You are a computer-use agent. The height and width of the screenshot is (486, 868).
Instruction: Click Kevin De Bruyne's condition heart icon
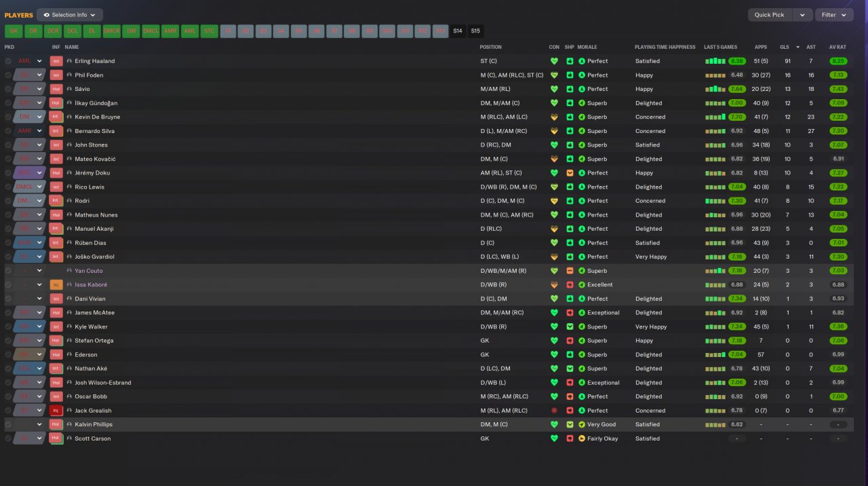tap(554, 117)
